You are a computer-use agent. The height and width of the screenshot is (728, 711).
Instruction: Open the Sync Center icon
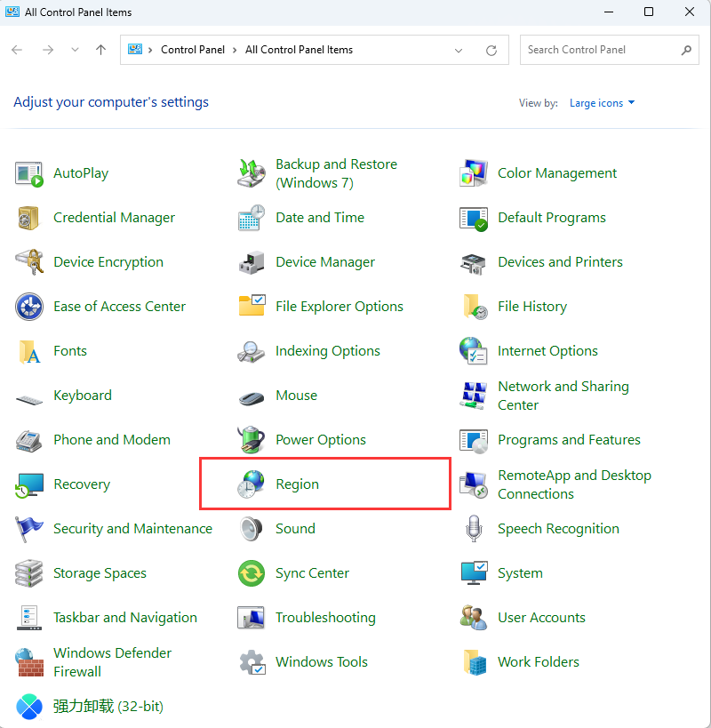pos(252,573)
